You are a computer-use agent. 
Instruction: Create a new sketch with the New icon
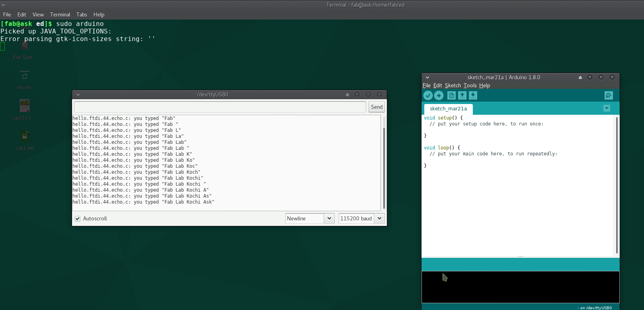coord(451,96)
